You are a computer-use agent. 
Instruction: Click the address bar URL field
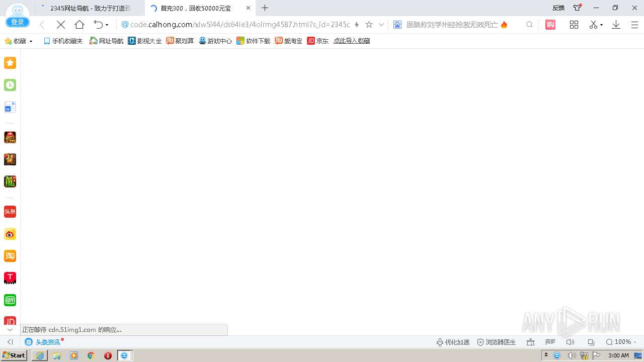(x=240, y=25)
